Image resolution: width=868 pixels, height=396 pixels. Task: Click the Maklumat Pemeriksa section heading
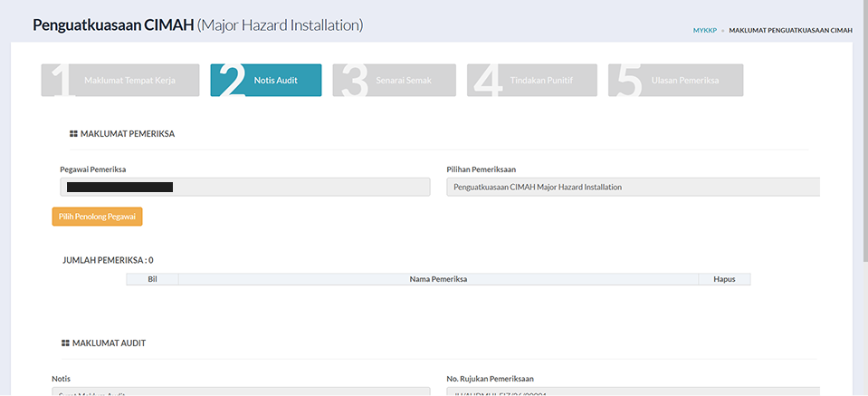click(128, 134)
